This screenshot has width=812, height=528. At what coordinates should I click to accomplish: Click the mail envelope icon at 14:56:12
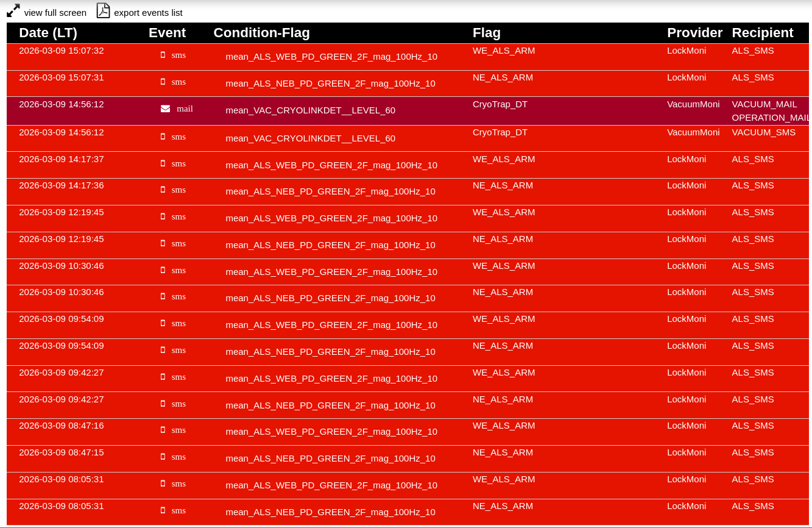click(165, 109)
